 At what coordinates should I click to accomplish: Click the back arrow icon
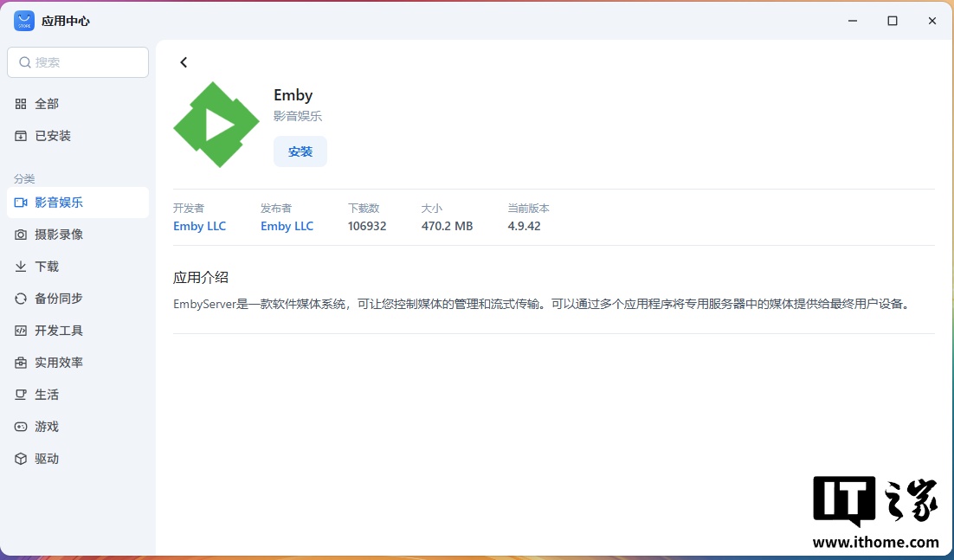[x=184, y=62]
